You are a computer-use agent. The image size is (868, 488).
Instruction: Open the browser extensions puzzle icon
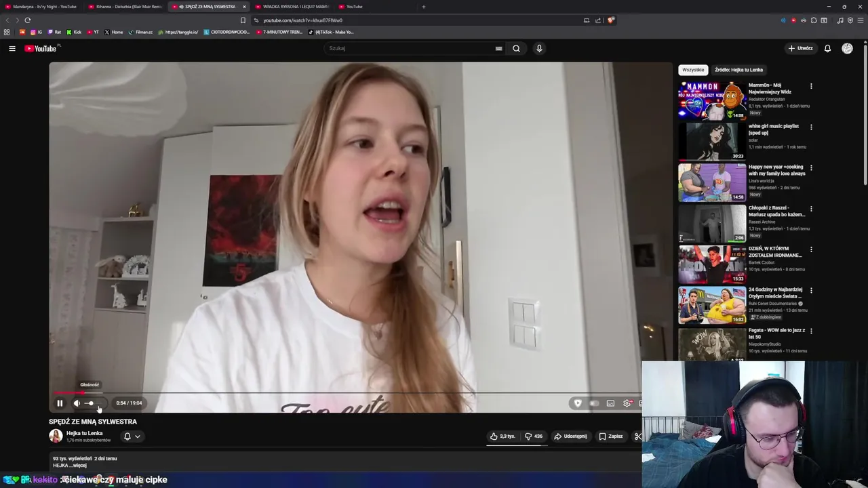(x=814, y=20)
